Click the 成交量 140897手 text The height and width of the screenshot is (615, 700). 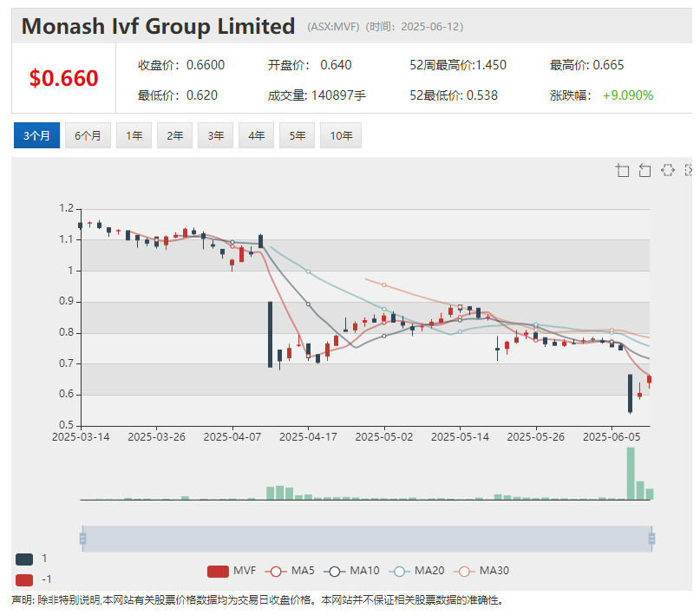(x=317, y=95)
